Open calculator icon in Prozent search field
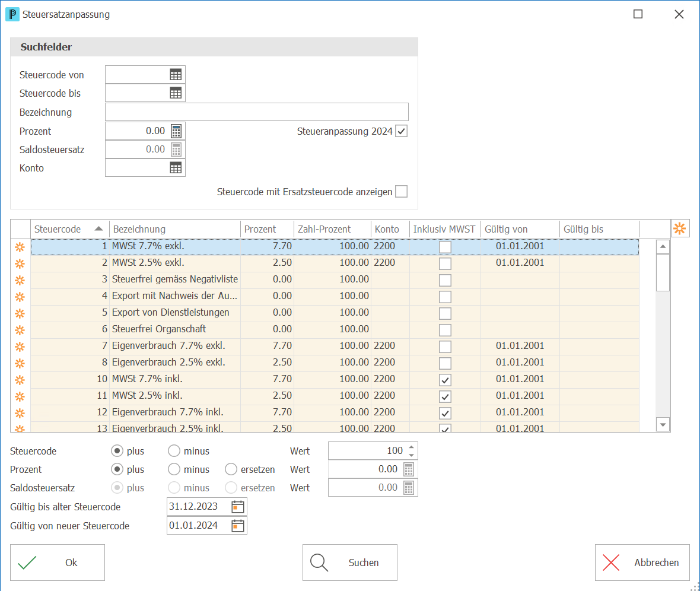This screenshot has width=700, height=591. [x=176, y=131]
